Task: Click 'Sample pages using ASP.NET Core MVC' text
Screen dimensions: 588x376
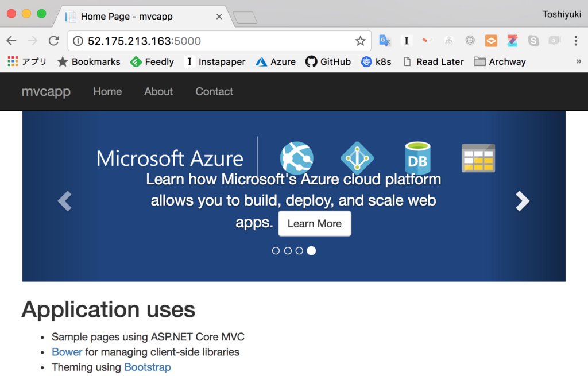Action: [x=148, y=336]
